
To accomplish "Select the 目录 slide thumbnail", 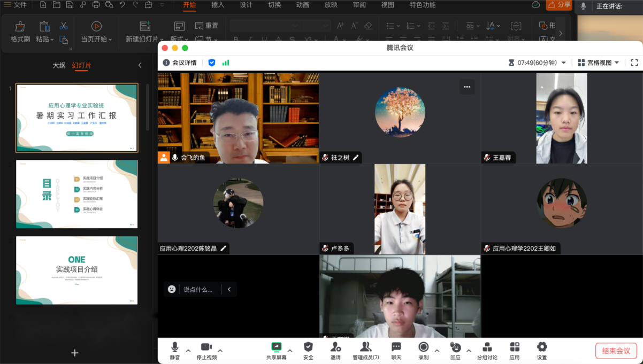I will click(x=76, y=194).
